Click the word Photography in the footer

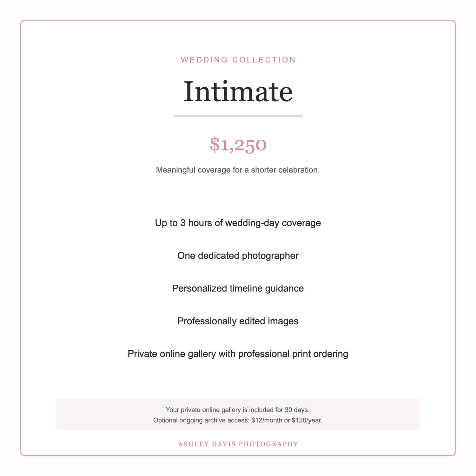click(268, 444)
